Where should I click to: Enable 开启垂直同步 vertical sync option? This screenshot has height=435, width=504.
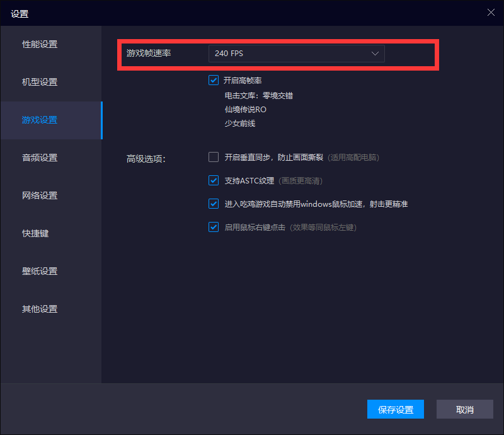(x=214, y=157)
